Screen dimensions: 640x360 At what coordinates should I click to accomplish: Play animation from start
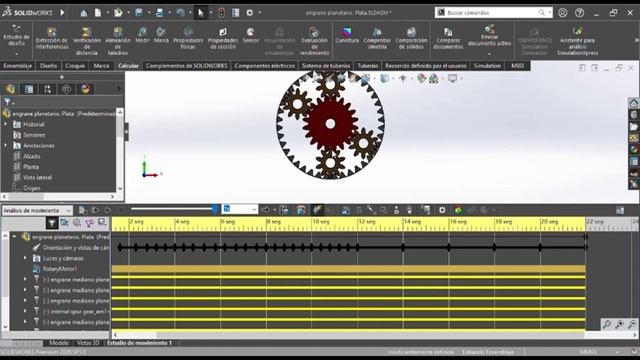(95, 210)
